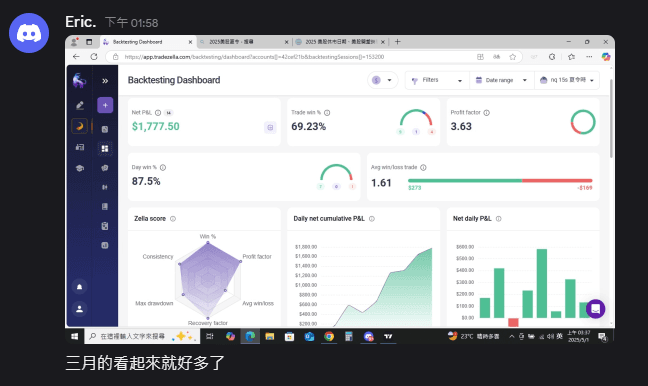Open the notifications bell in sidebar
This screenshot has width=648, height=386.
tap(79, 287)
